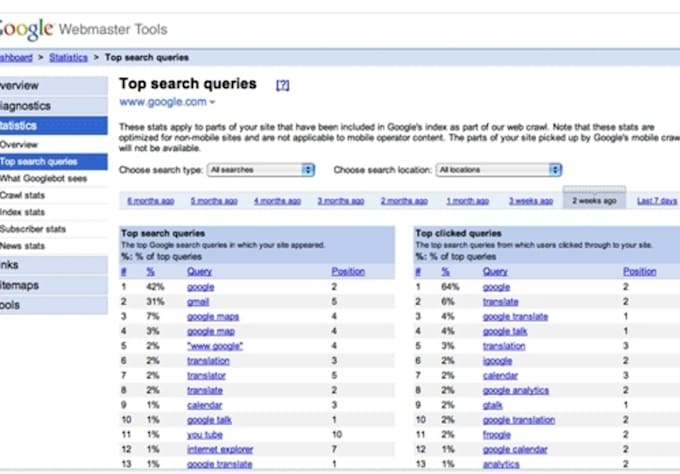Open 'google map' search query link
The image size is (680, 474).
coord(211,331)
